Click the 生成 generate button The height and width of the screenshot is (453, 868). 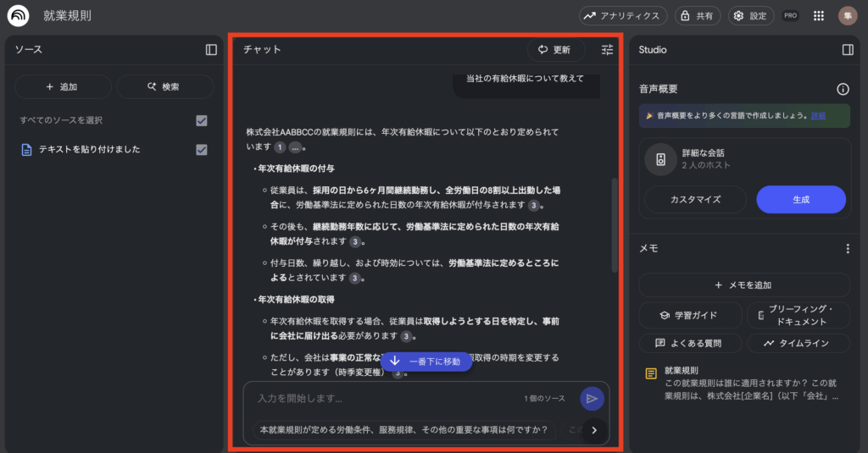click(x=800, y=200)
